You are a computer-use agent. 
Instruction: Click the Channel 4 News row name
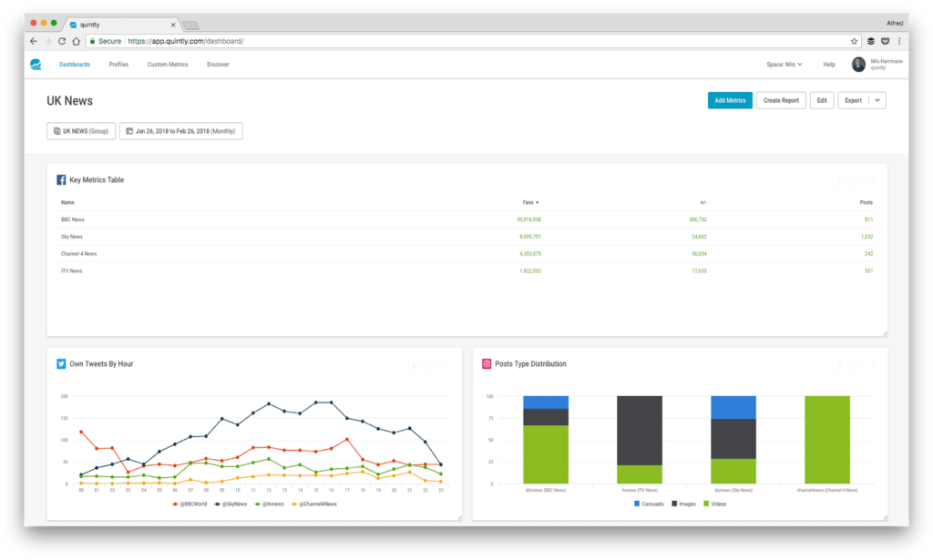(78, 254)
